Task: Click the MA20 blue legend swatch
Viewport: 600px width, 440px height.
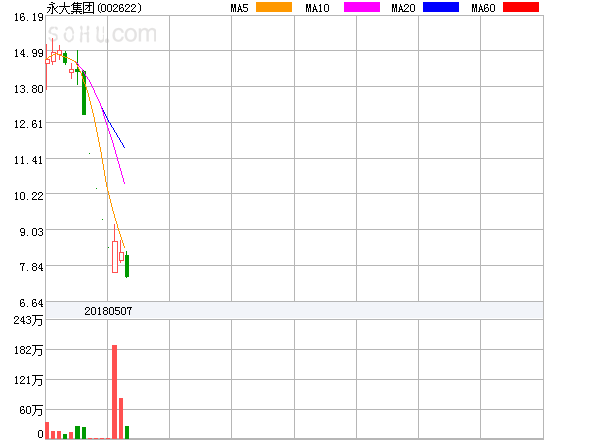Action: tap(441, 7)
